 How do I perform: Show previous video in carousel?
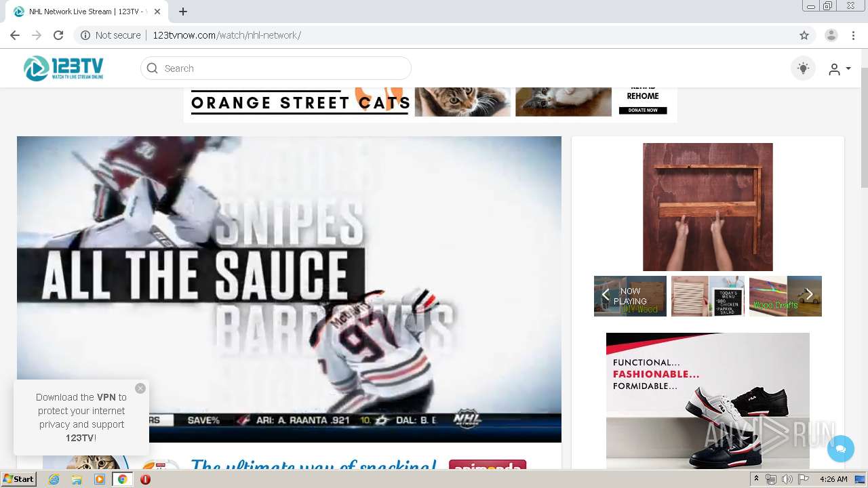pyautogui.click(x=606, y=295)
